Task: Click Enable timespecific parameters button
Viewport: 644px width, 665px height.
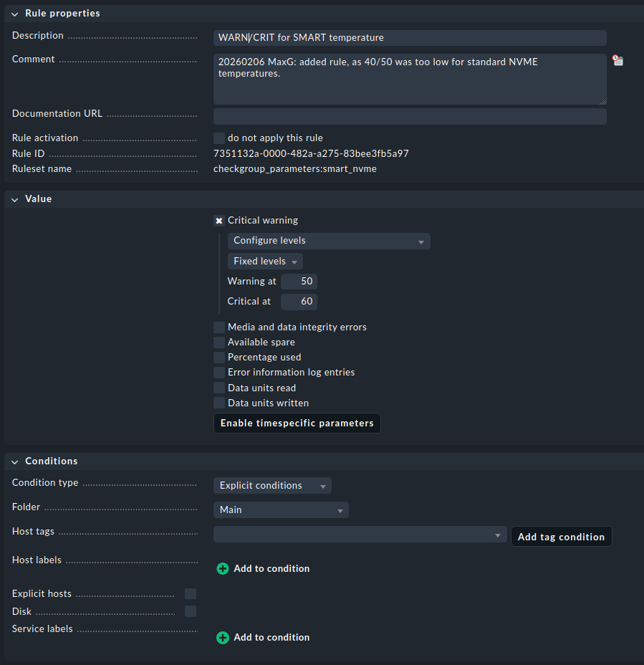Action: click(x=297, y=424)
